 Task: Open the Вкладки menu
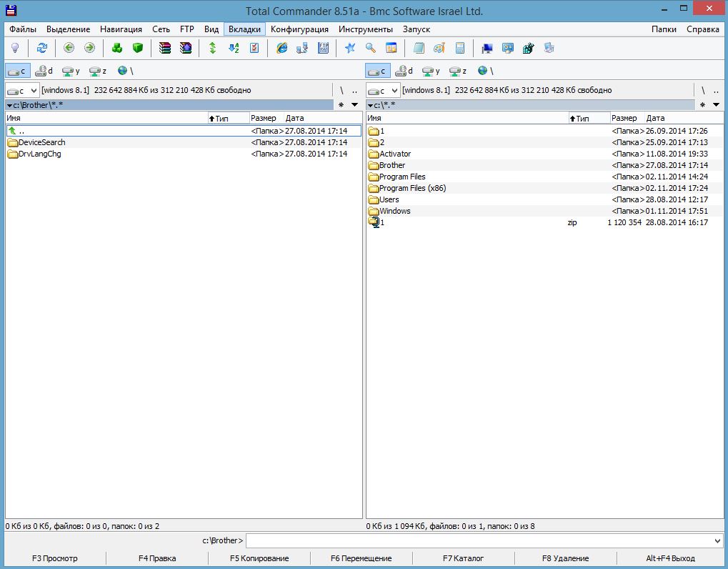pos(244,29)
